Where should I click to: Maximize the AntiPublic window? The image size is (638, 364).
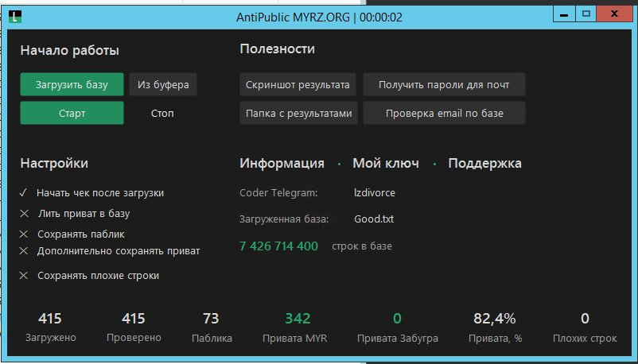pos(586,14)
